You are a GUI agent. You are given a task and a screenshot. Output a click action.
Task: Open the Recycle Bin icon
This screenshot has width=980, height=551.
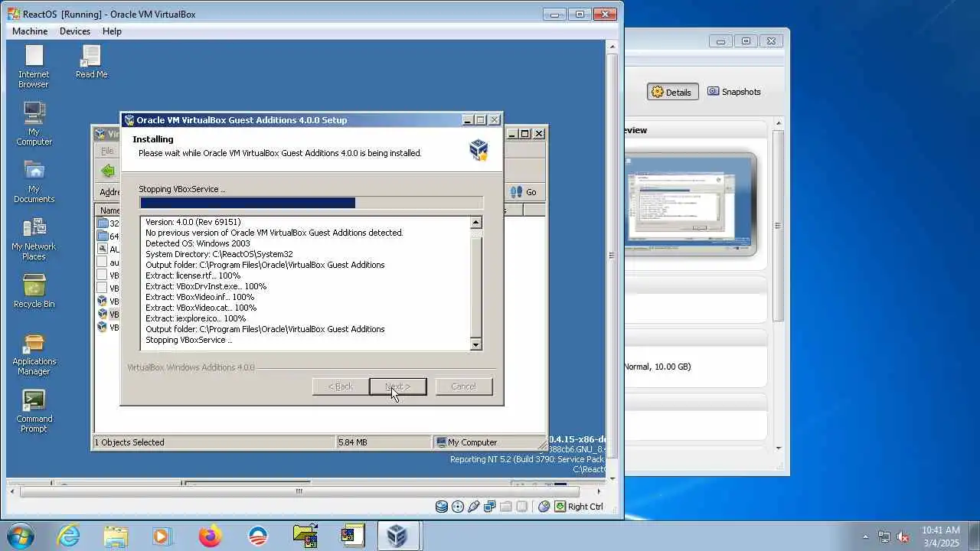tap(34, 291)
